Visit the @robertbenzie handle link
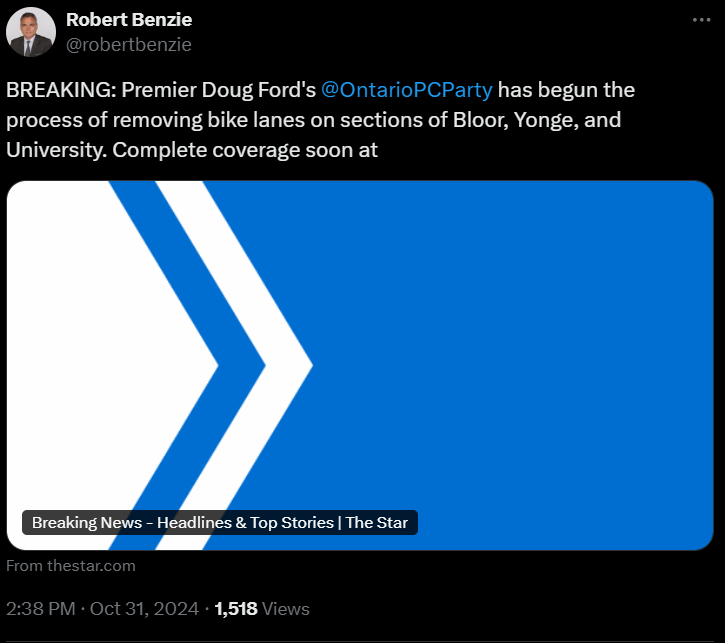 click(128, 44)
